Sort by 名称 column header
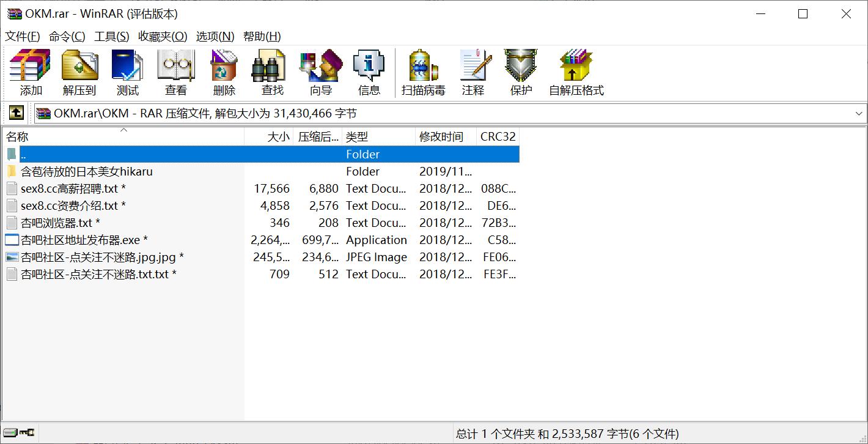The height and width of the screenshot is (444, 868). (x=123, y=136)
